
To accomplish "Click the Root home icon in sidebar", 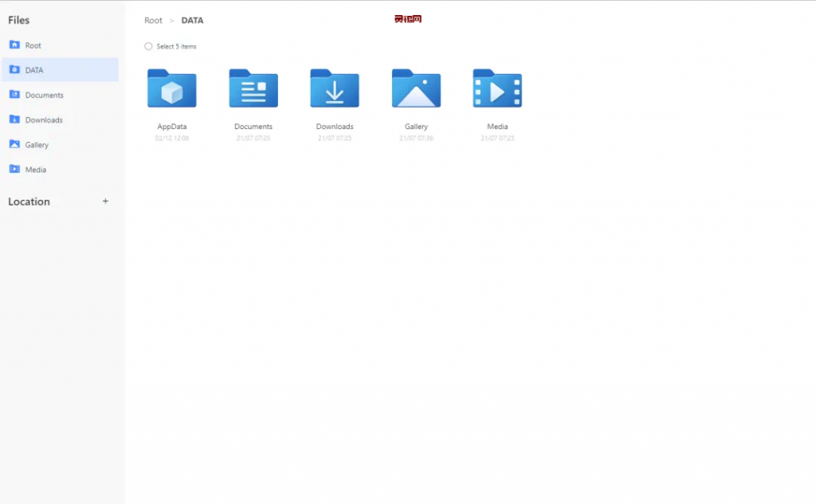I will [x=14, y=45].
